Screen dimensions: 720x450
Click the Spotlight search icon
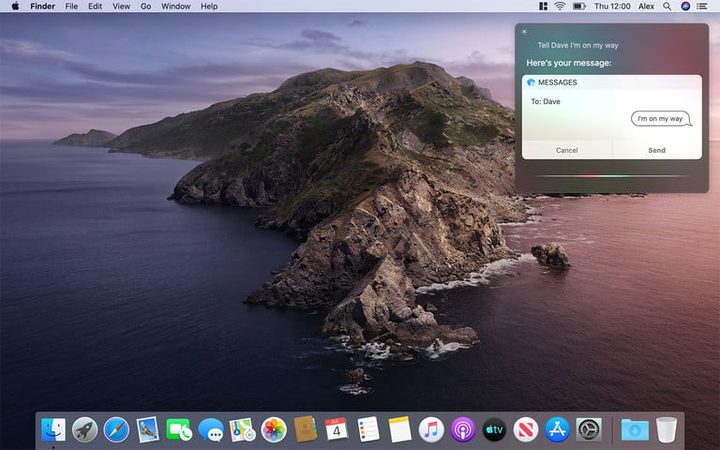pos(667,6)
